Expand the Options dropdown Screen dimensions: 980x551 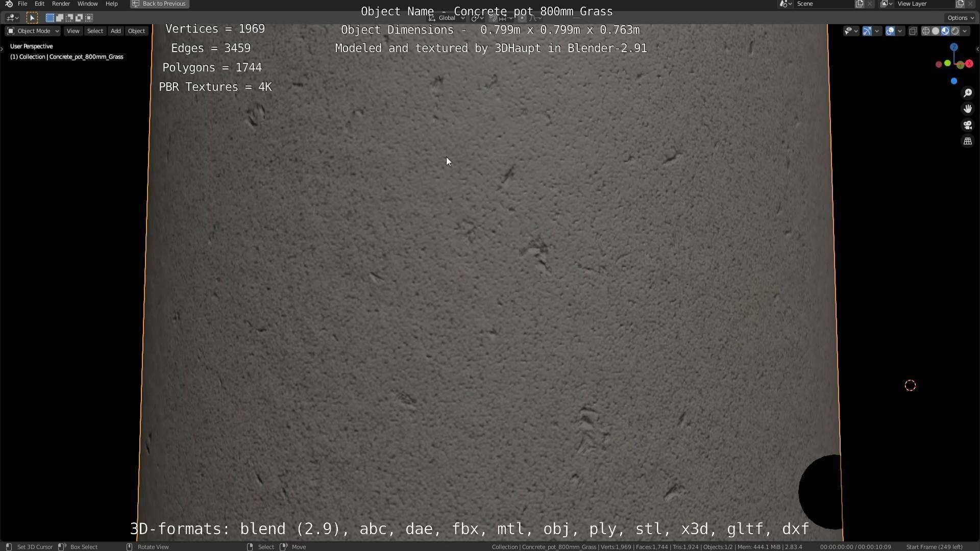pyautogui.click(x=961, y=18)
